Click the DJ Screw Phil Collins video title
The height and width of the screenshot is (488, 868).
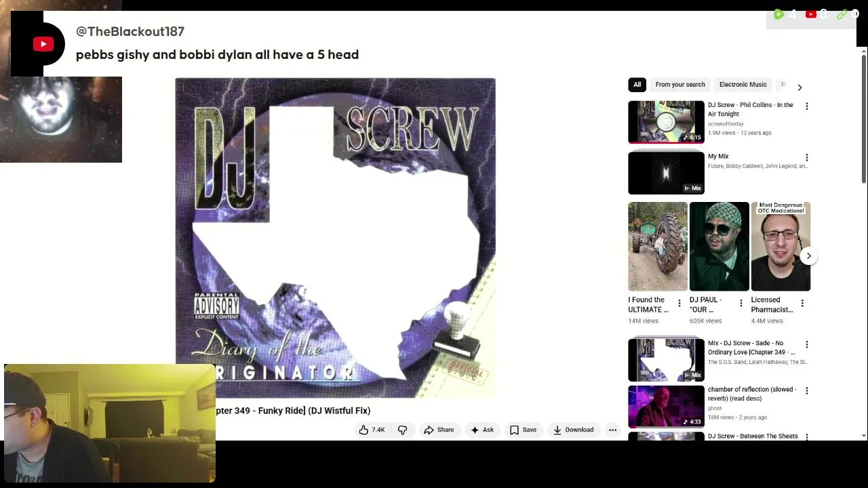click(750, 109)
